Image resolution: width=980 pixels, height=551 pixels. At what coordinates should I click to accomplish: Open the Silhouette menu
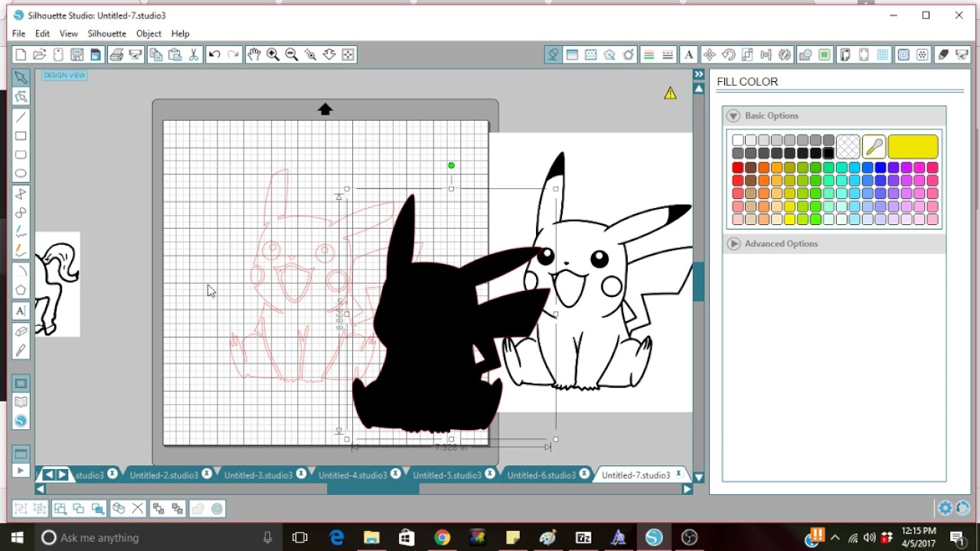pos(106,34)
